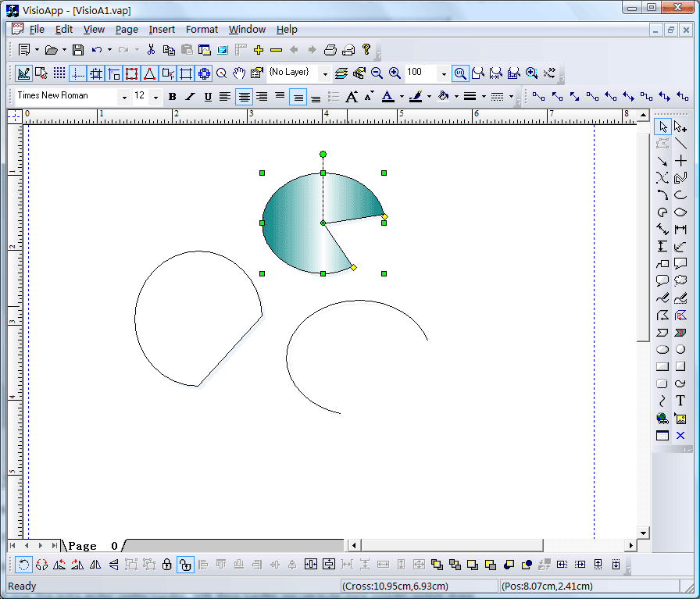The width and height of the screenshot is (700, 599).
Task: Click the Layers stack icon
Action: point(341,73)
